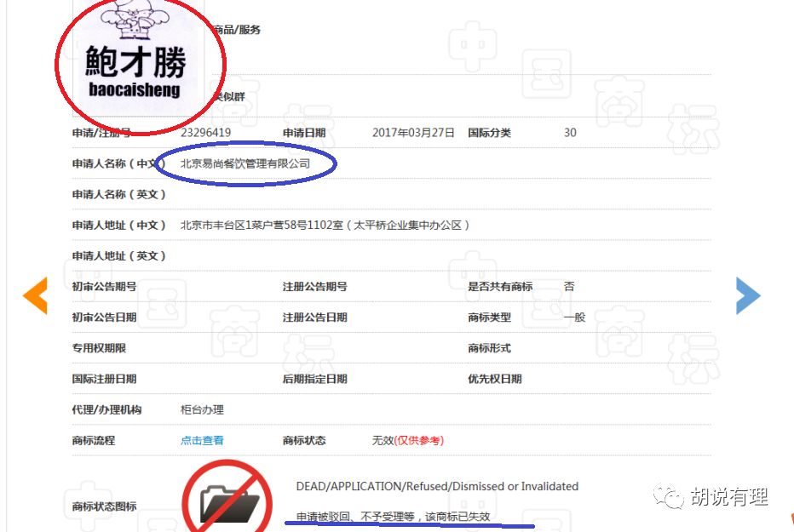This screenshot has width=794, height=532.
Task: Select application date 2017年03月27日
Action: point(413,133)
